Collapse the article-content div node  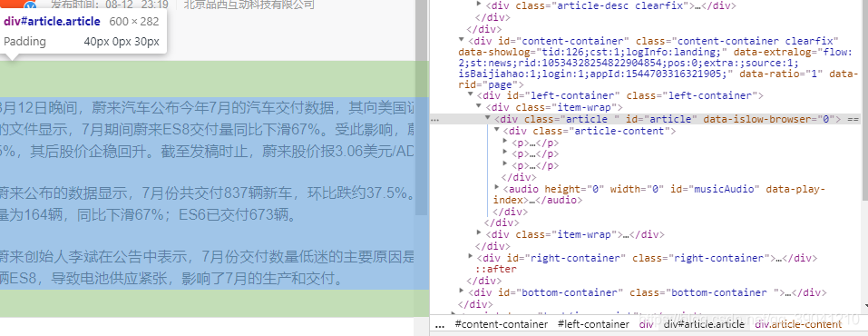(x=497, y=131)
